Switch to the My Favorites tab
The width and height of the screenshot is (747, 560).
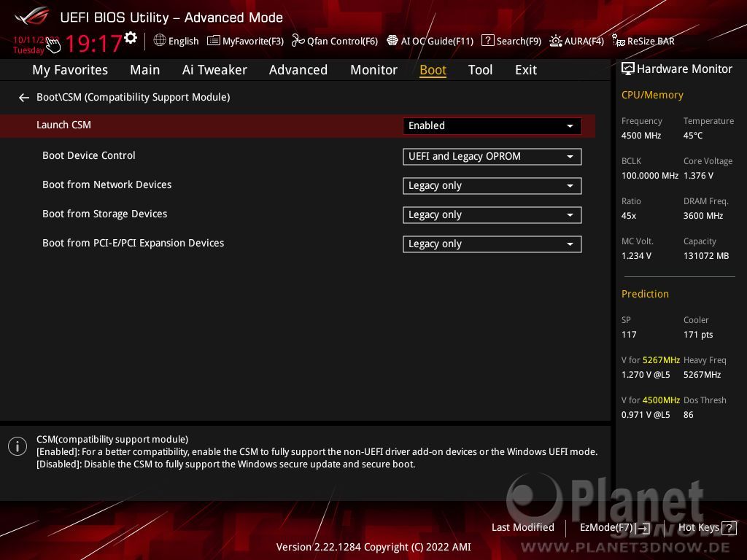pyautogui.click(x=70, y=70)
